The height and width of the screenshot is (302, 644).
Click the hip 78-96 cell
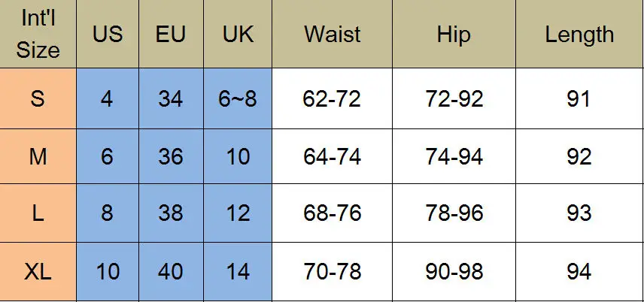pyautogui.click(x=454, y=213)
